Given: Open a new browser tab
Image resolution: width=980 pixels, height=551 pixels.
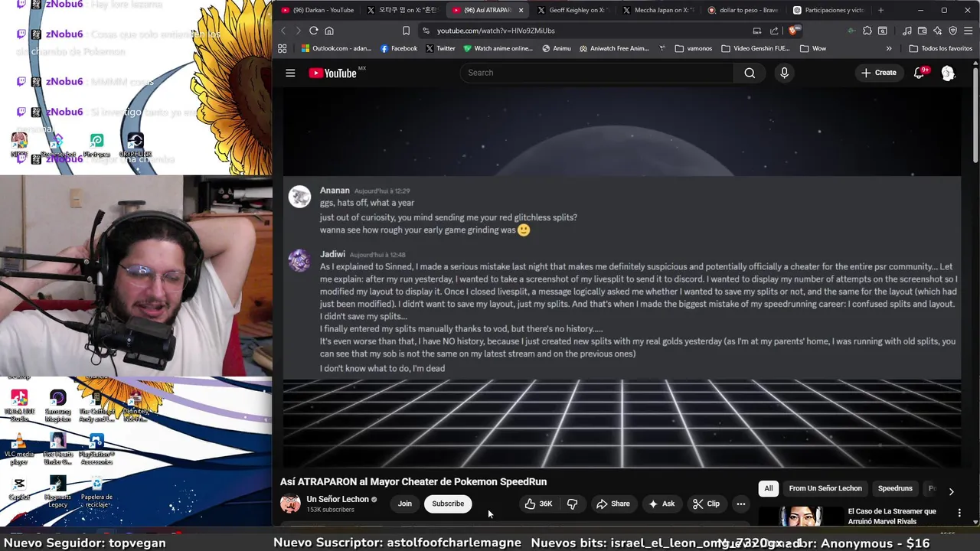Looking at the screenshot, I should pos(880,10).
